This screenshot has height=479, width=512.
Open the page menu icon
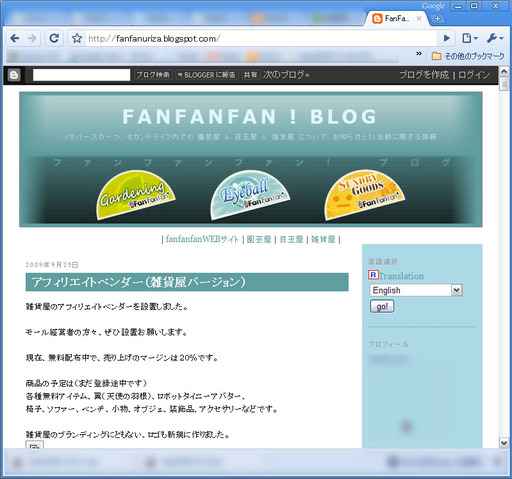coord(469,39)
